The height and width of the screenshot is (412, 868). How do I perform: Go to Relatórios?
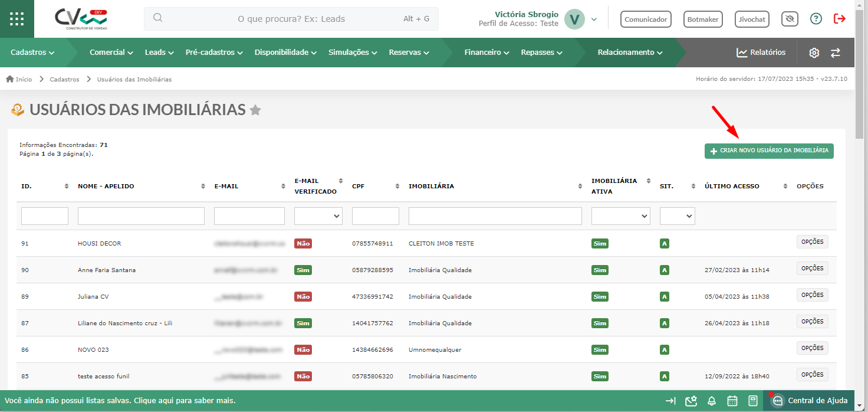(761, 53)
